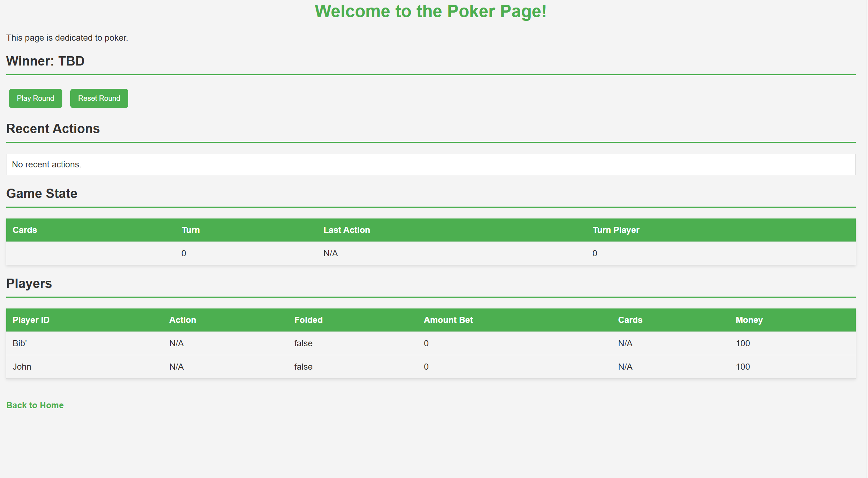This screenshot has height=478, width=868.
Task: Select the John player row name
Action: 22,367
